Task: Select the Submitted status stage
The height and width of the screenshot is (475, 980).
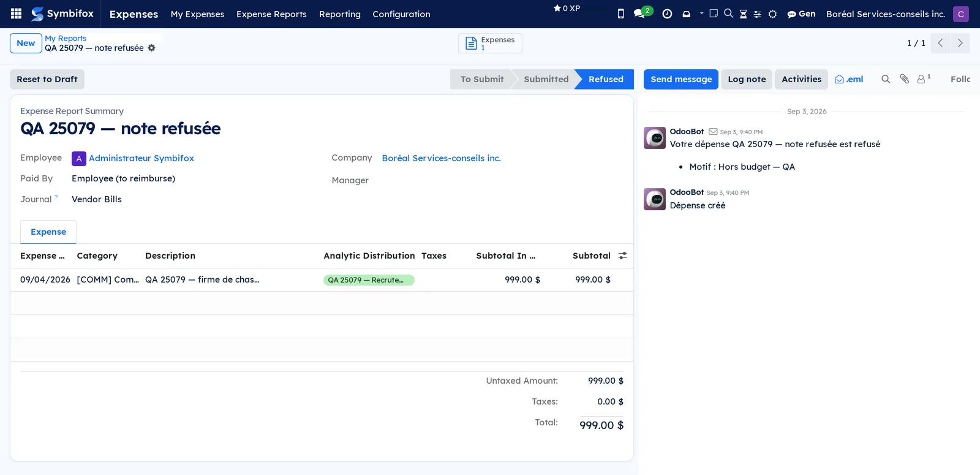Action: (x=546, y=79)
